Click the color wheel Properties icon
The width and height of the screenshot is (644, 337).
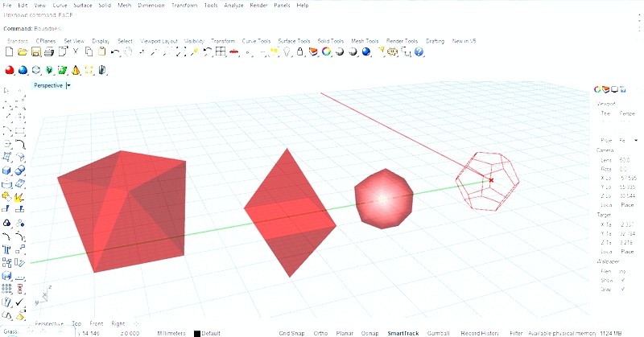point(327,51)
